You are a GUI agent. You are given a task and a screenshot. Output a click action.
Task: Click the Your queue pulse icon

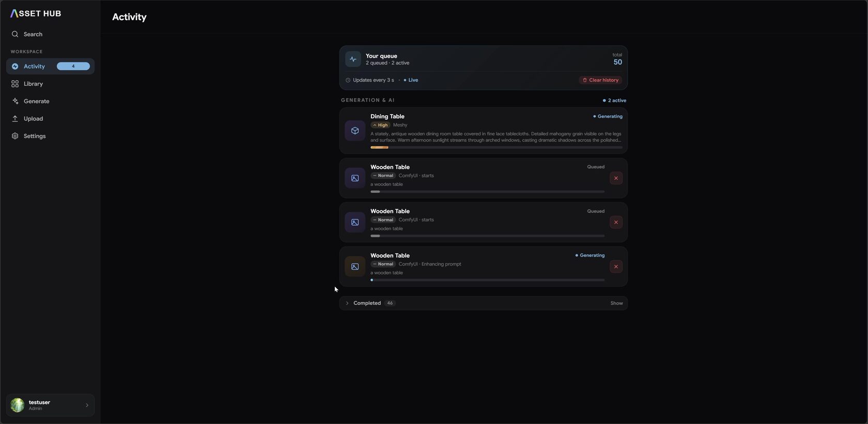tap(353, 59)
